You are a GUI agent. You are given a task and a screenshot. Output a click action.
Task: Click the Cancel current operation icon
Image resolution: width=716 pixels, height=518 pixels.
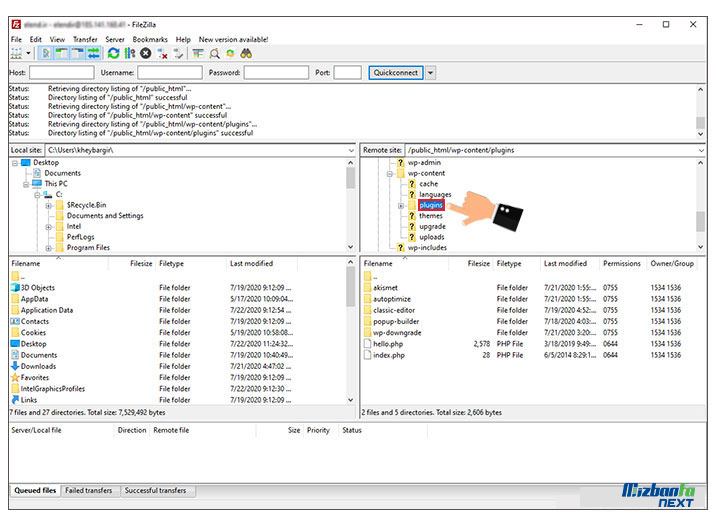click(x=146, y=54)
